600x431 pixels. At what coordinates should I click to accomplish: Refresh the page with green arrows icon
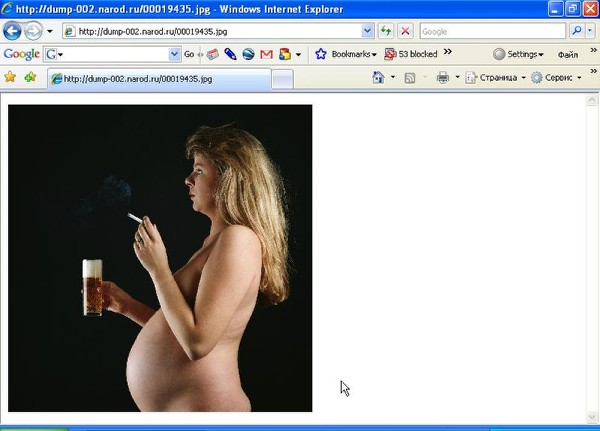click(386, 31)
